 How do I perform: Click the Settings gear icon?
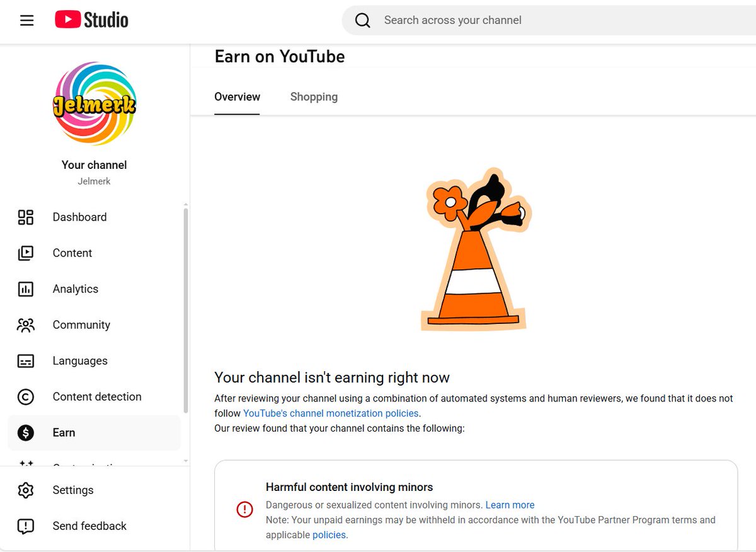click(x=26, y=490)
